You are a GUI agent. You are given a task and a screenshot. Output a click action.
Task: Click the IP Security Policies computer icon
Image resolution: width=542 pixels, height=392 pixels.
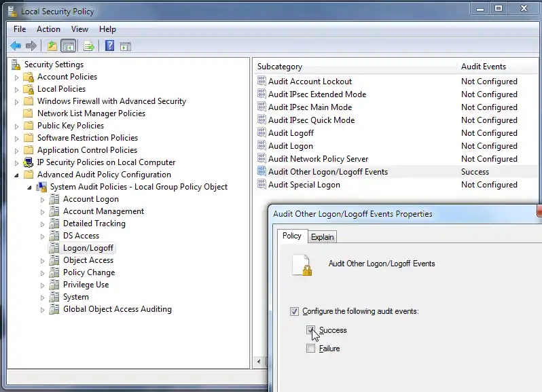[x=29, y=162]
